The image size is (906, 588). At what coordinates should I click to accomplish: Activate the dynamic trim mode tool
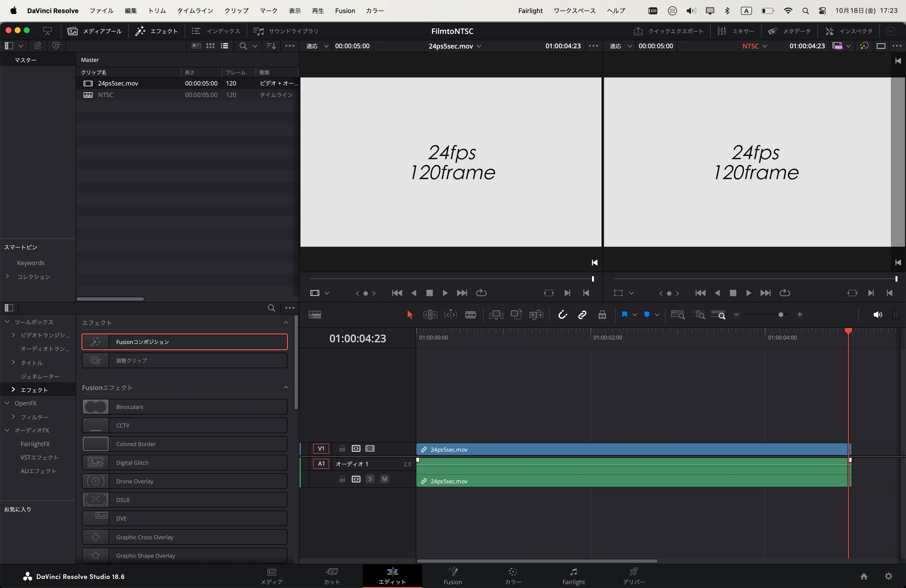coord(451,315)
